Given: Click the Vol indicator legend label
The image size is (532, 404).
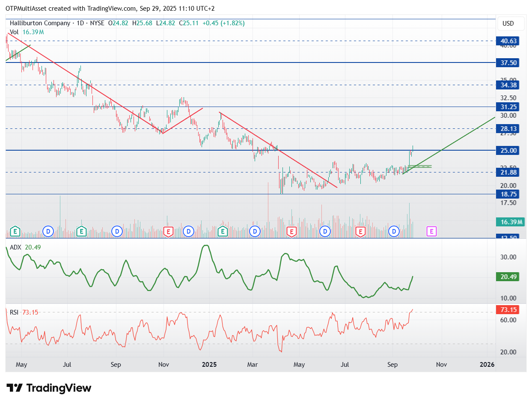Looking at the screenshot, I should click(x=14, y=32).
